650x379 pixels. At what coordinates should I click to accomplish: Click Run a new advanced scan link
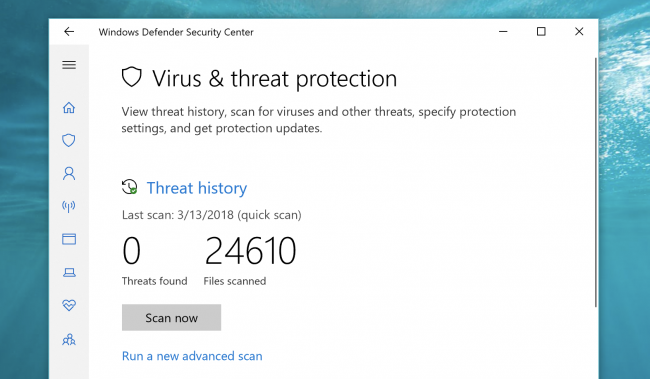[192, 356]
